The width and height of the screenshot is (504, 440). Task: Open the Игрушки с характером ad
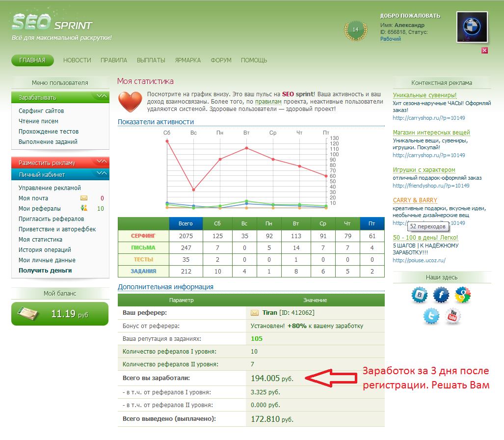point(424,169)
